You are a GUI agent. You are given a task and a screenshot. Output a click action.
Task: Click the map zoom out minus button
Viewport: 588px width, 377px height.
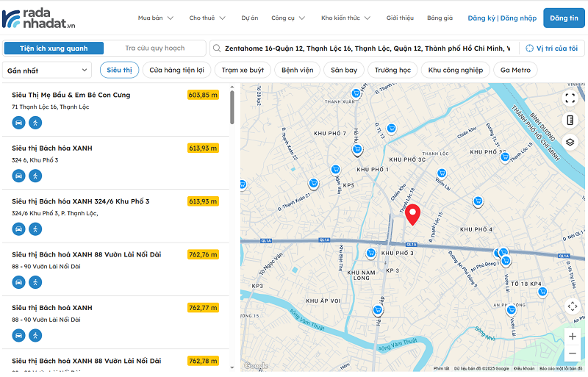(572, 353)
